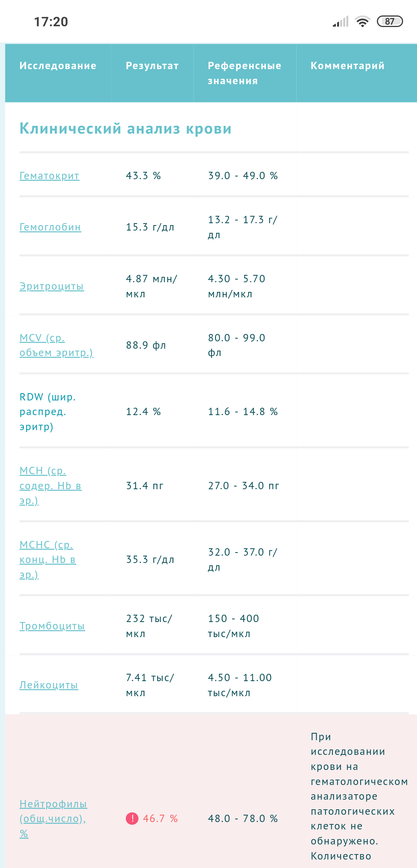Open the MCHC (ср. конц. Hb в эр.) link
The height and width of the screenshot is (868, 417).
48,559
